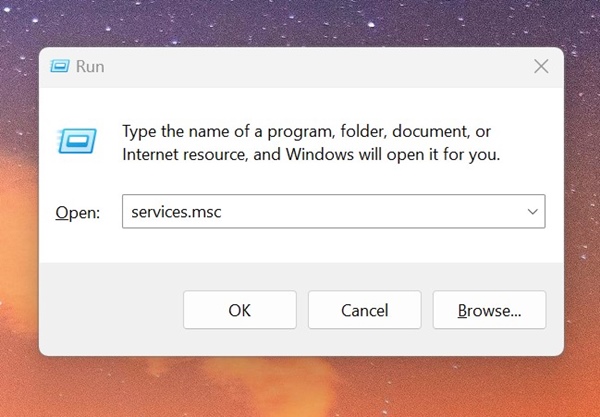600x417 pixels.
Task: Click the "Type the name of a program" description text
Action: tap(311, 143)
